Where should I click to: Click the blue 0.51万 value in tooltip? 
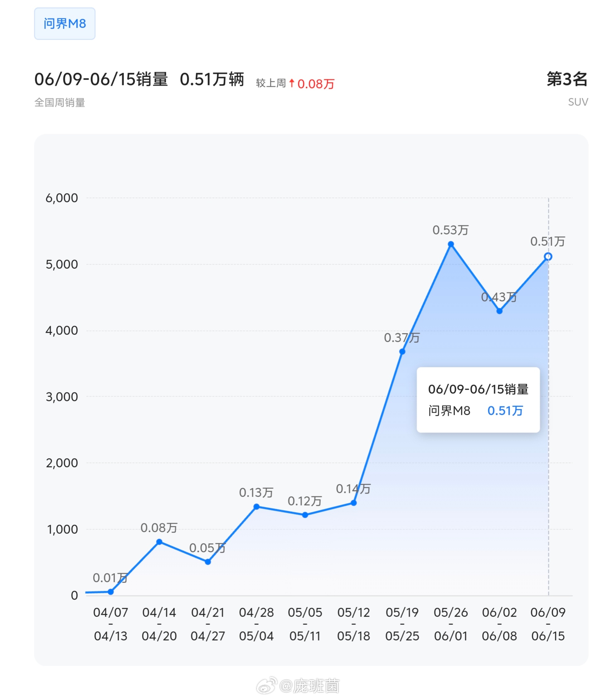pos(505,411)
